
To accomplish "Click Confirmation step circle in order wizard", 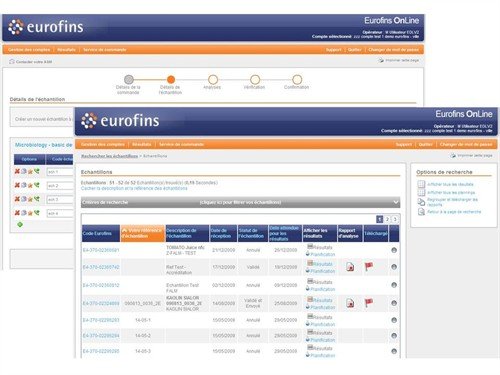I will coord(297,79).
